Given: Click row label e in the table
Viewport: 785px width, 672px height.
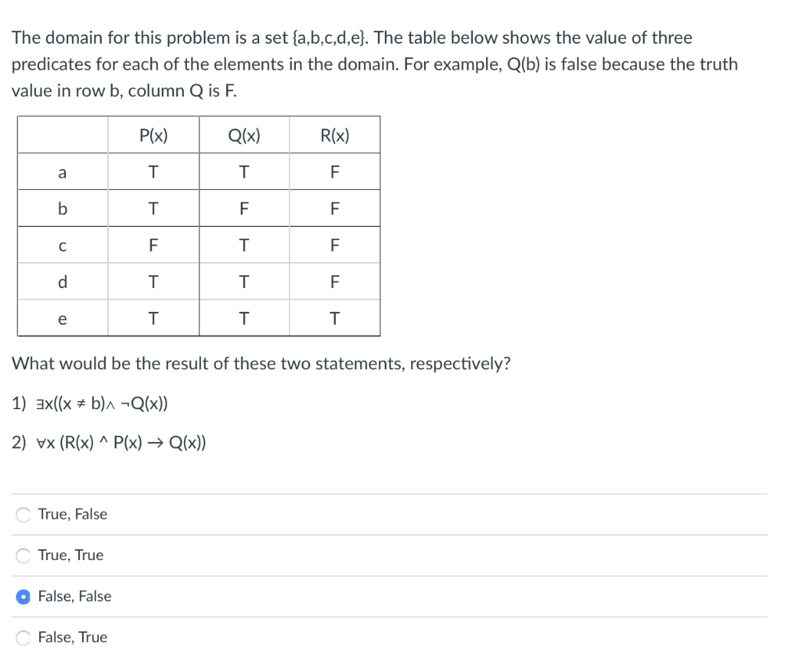Looking at the screenshot, I should click(x=62, y=318).
